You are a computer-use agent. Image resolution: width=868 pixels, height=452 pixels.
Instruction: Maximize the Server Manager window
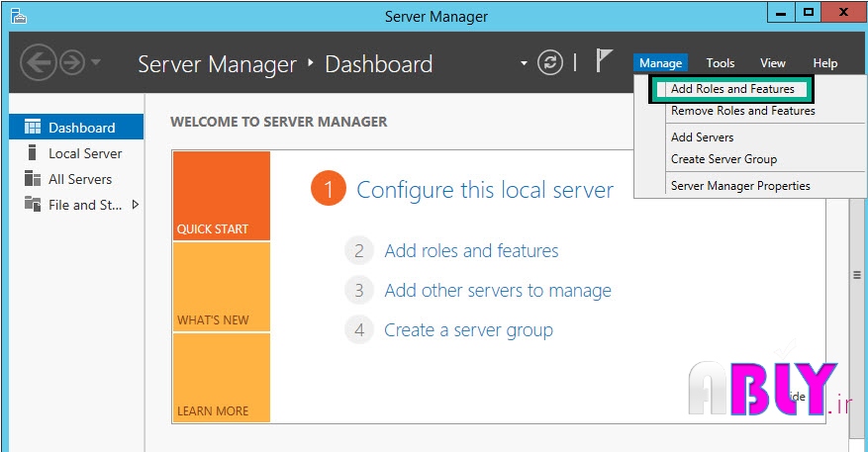click(809, 12)
